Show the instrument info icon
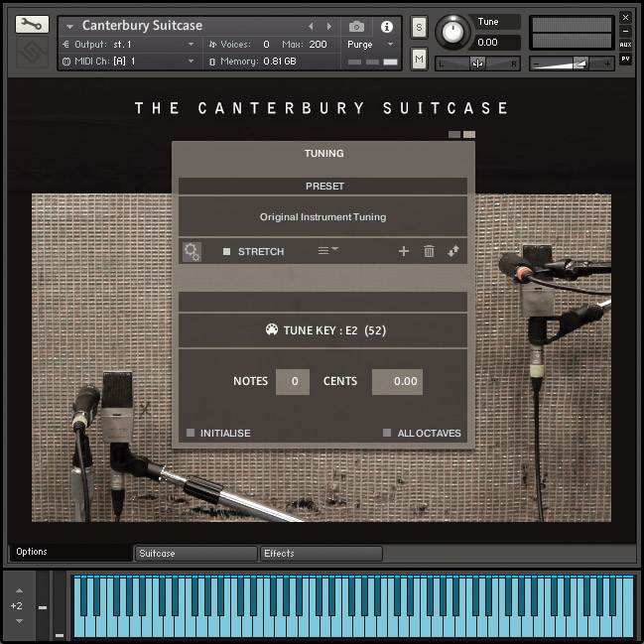The height and width of the screenshot is (644, 644). (386, 27)
